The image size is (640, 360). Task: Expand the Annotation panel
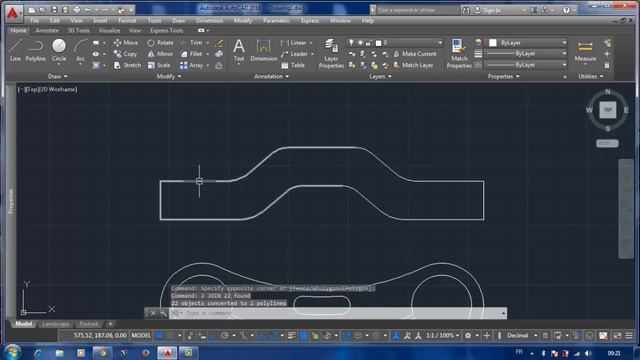coord(271,76)
